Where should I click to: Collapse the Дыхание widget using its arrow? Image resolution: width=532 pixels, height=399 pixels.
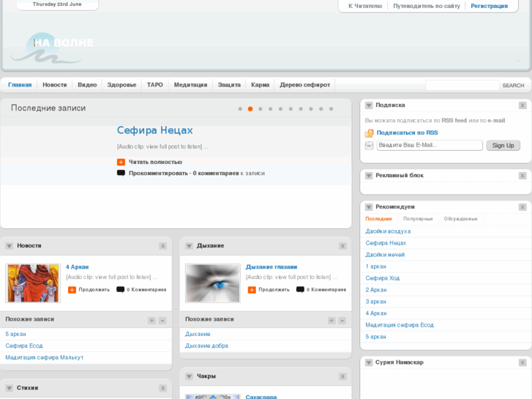pos(189,246)
